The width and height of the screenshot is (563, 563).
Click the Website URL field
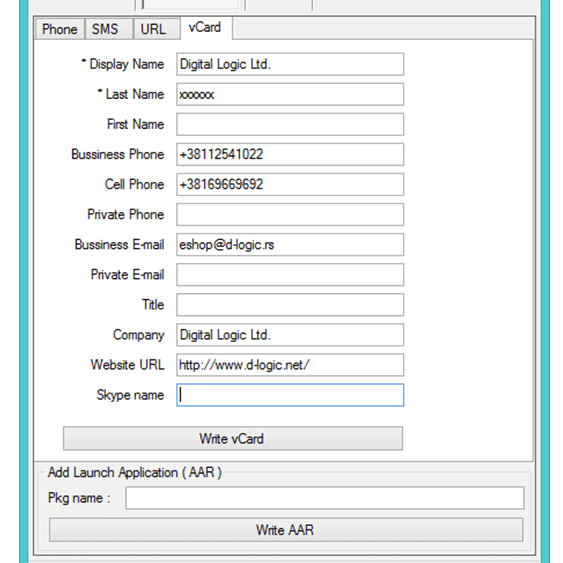(290, 365)
